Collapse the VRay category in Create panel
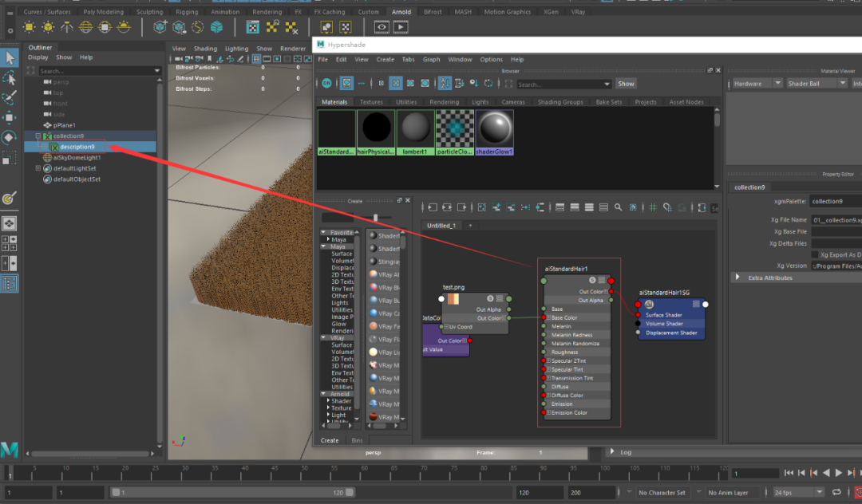 pos(323,337)
